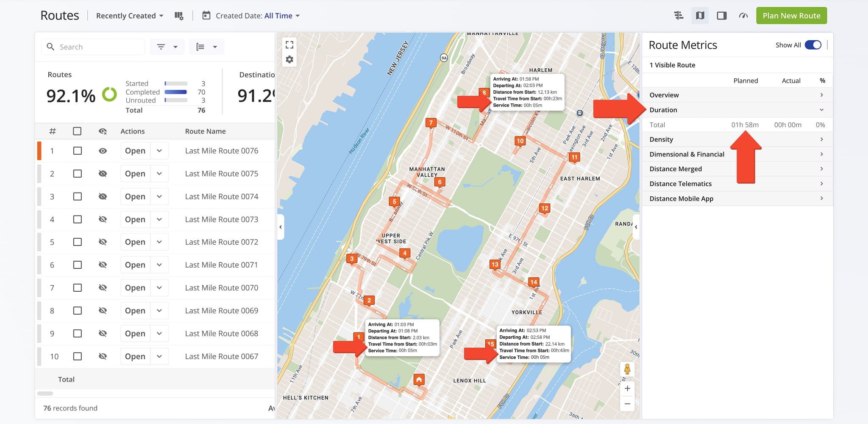
Task: Click the Plan New Route button
Action: point(791,16)
